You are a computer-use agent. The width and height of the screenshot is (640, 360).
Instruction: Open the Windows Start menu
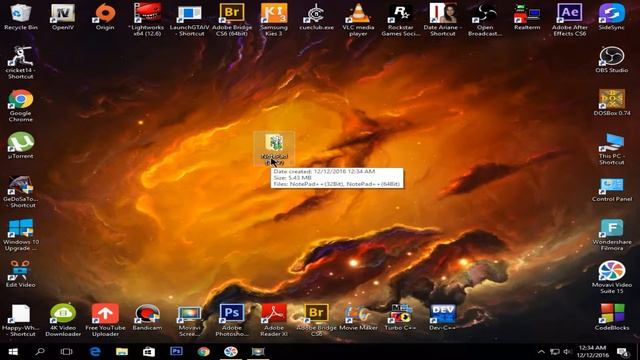coord(13,351)
